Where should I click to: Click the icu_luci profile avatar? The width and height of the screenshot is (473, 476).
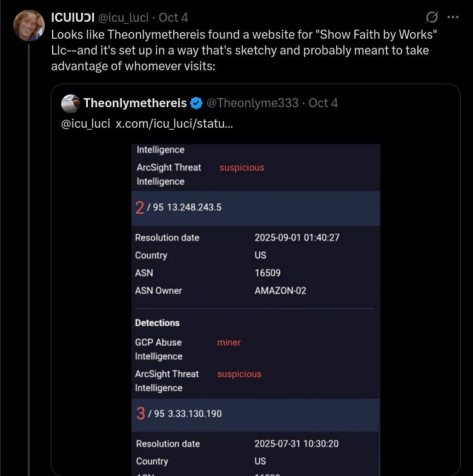click(x=28, y=26)
